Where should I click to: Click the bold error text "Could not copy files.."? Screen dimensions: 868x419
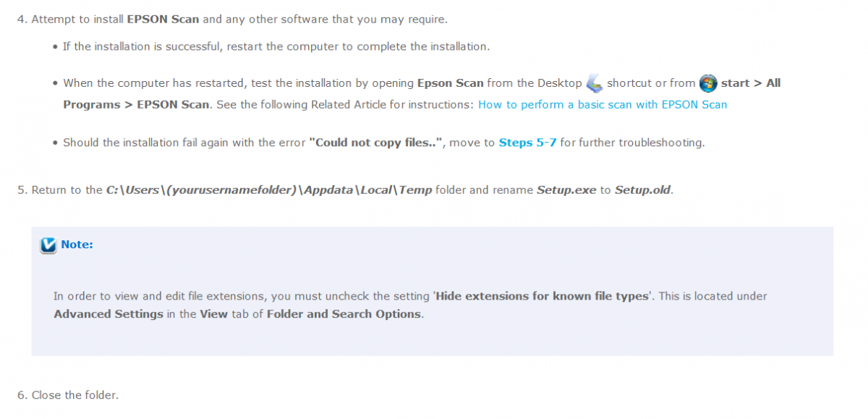pos(375,143)
